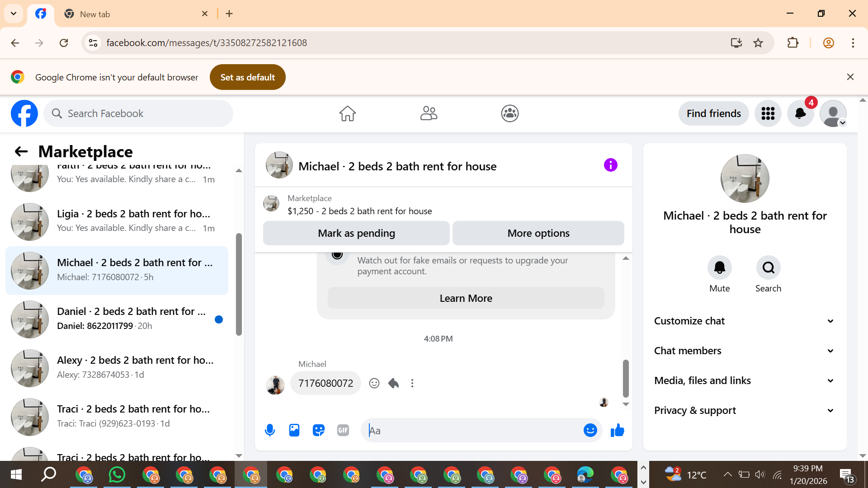
Task: Open the Groups icon in the top navigation
Action: [x=510, y=113]
